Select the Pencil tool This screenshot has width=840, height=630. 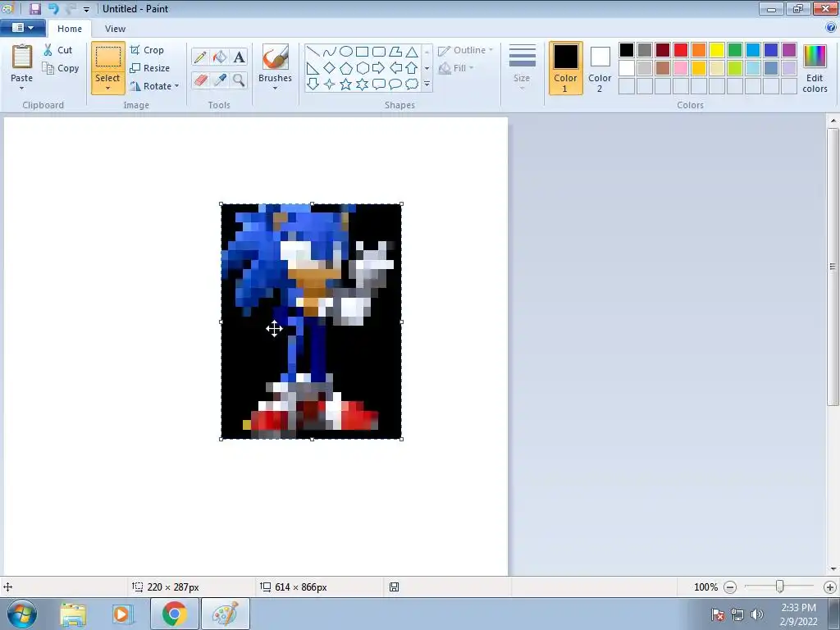(200, 57)
